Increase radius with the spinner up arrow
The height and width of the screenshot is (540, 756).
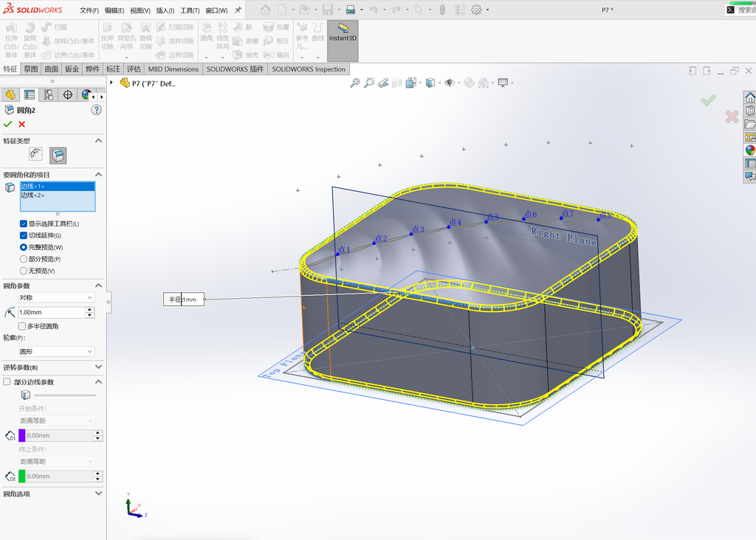[89, 310]
